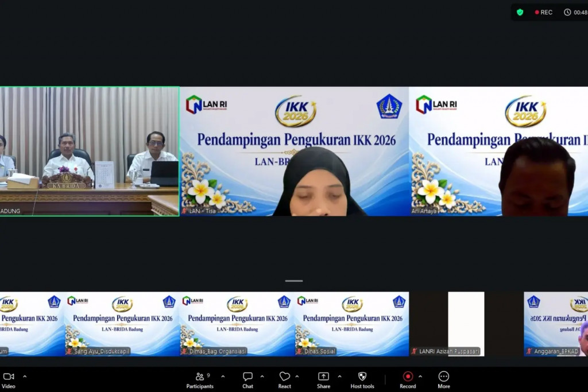Expand video options chevron beside Video
Image resolution: width=588 pixels, height=392 pixels.
pos(25,377)
